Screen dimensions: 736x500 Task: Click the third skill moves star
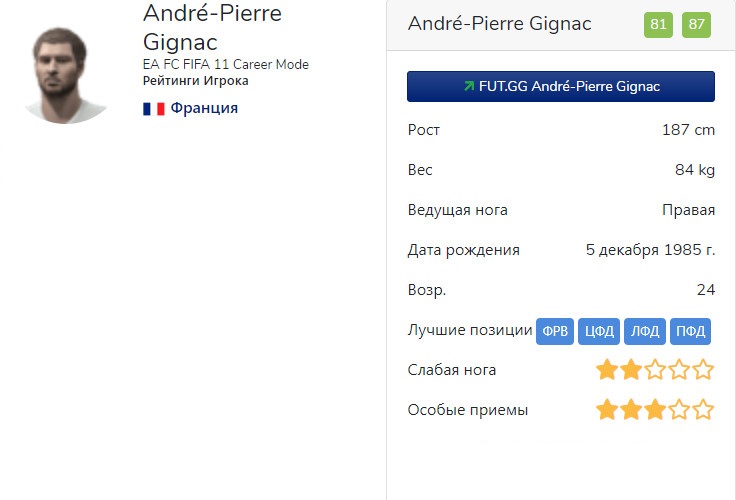click(x=655, y=410)
